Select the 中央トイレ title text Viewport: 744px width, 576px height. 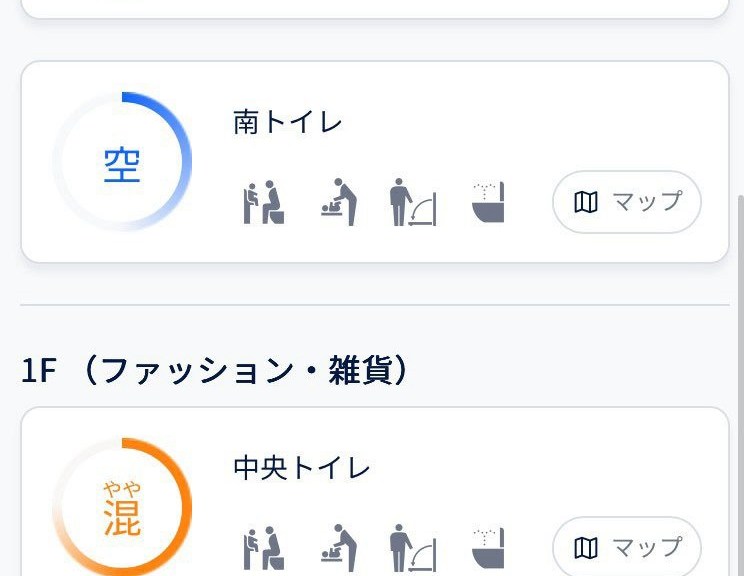click(x=302, y=468)
